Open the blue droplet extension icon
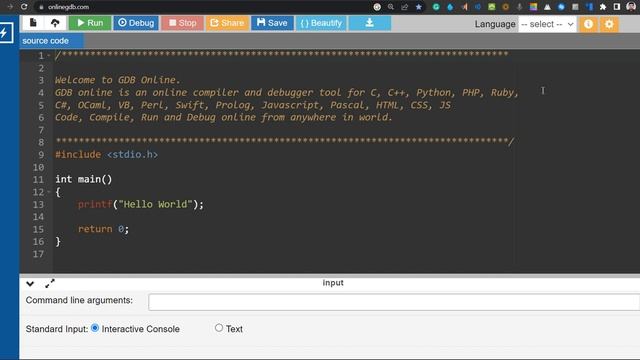 [x=450, y=7]
